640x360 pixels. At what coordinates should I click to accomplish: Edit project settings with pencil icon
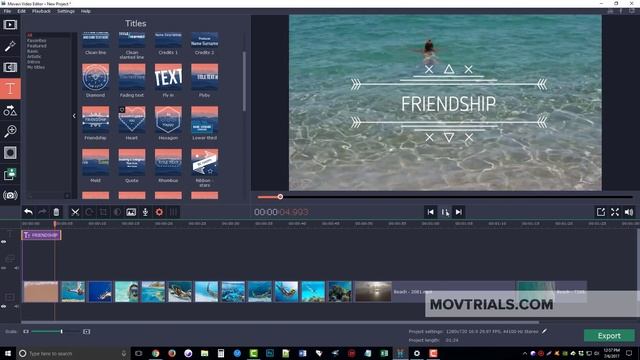544,331
